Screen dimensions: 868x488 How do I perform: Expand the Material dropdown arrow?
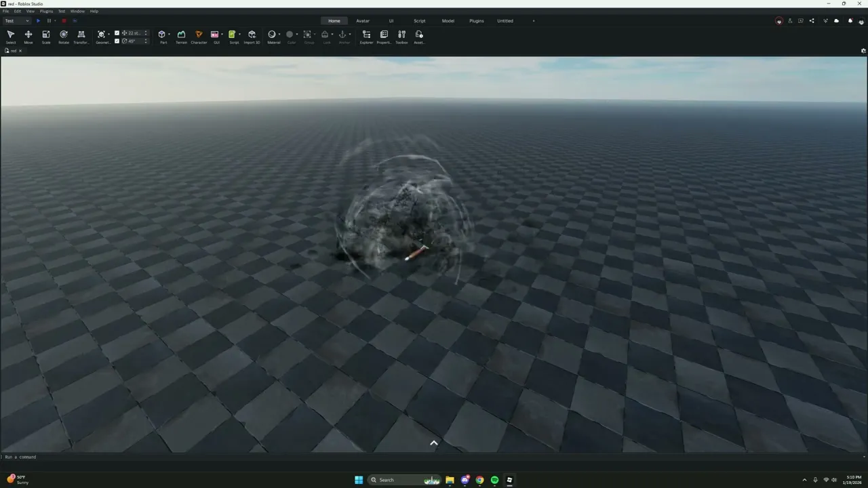279,35
